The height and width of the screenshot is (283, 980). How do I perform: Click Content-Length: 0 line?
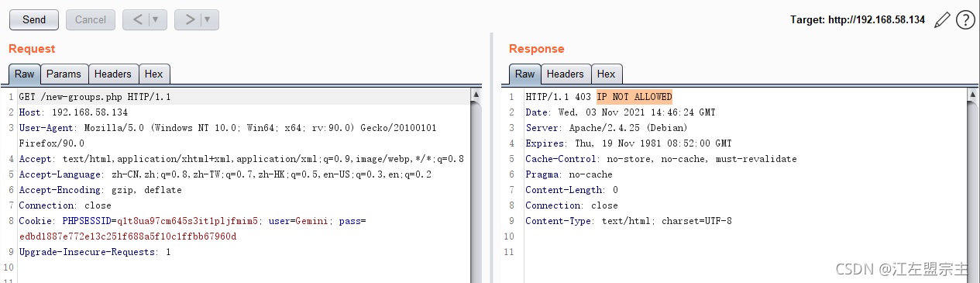point(572,190)
